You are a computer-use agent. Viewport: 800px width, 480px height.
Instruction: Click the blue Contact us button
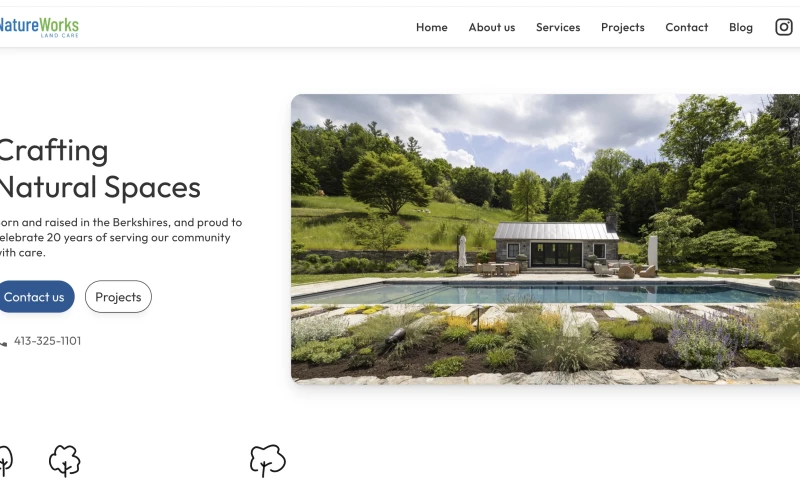pyautogui.click(x=35, y=296)
